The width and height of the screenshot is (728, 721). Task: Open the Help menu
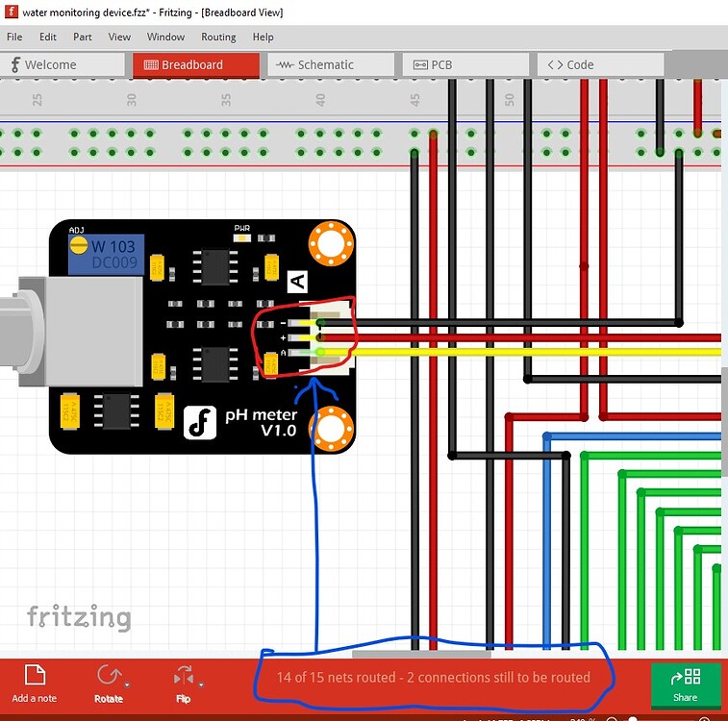click(x=263, y=37)
